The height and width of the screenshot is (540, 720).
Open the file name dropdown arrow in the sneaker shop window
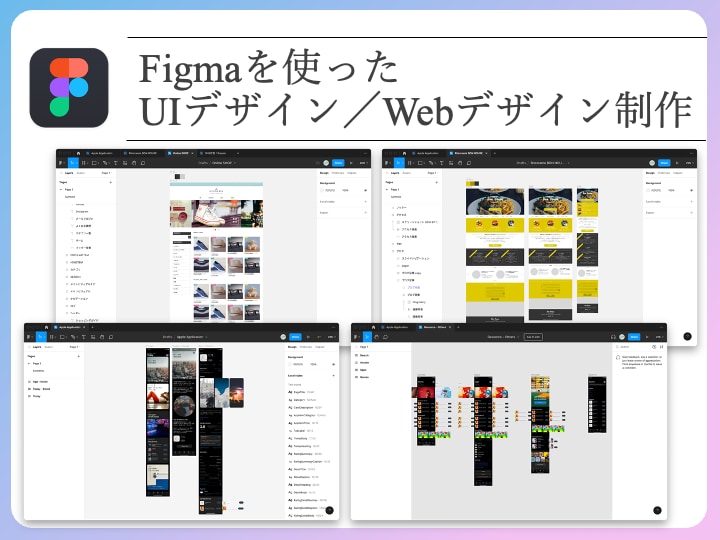(x=235, y=163)
